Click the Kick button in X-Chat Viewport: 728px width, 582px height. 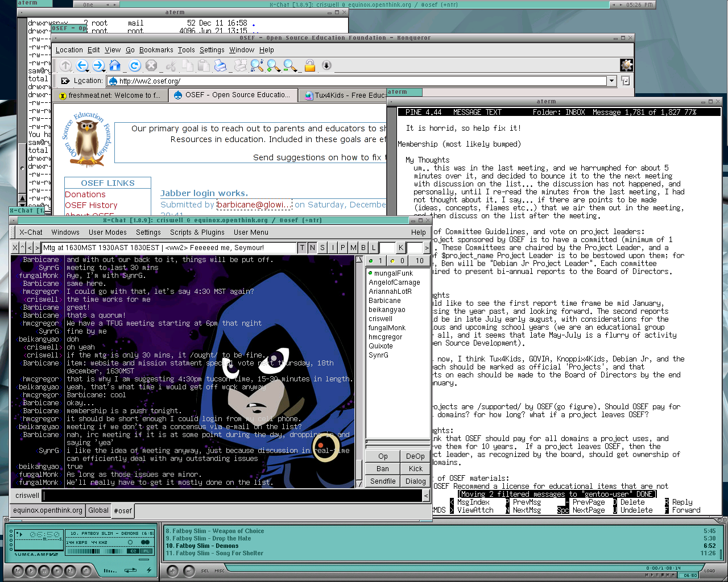pyautogui.click(x=415, y=469)
